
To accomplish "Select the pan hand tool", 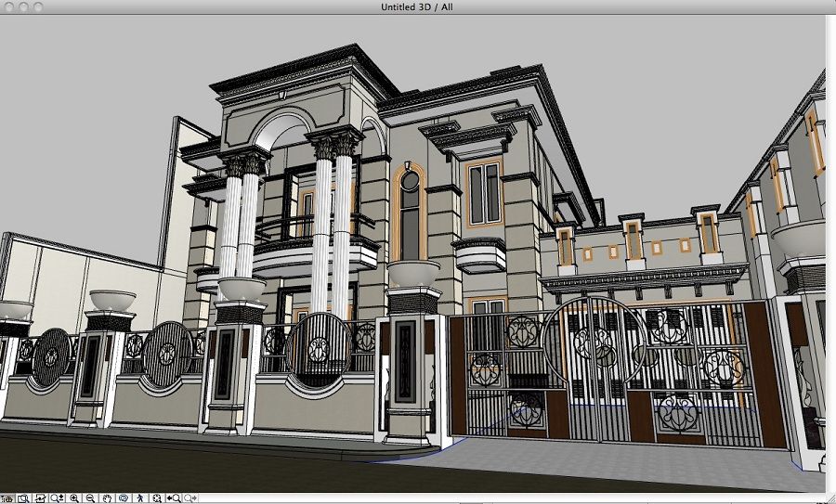I will pos(107,498).
